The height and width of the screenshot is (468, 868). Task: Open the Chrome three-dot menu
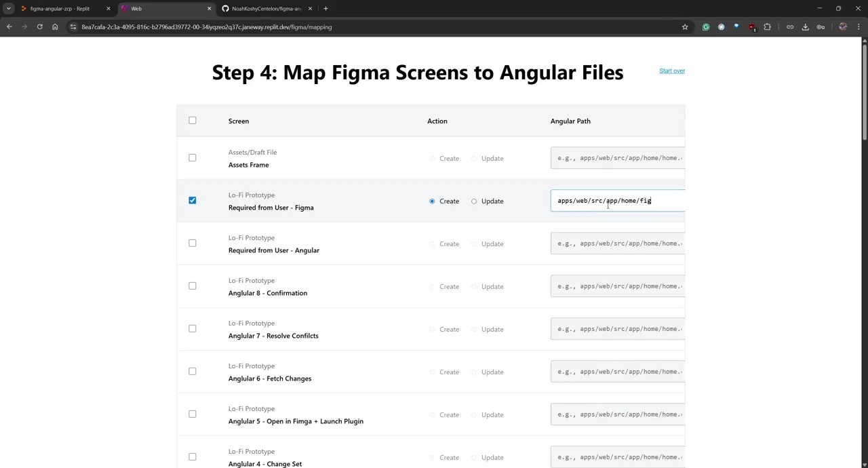[858, 27]
